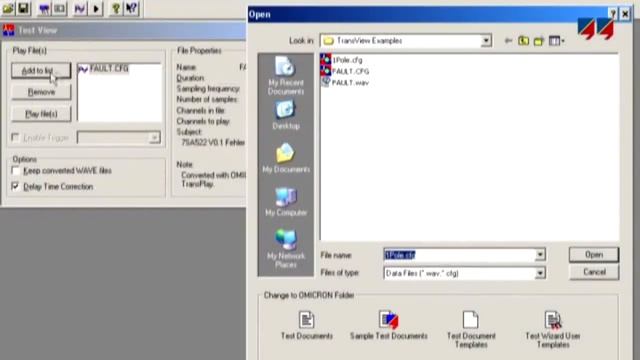
Task: Click the Up One Level folder icon
Action: (x=524, y=40)
